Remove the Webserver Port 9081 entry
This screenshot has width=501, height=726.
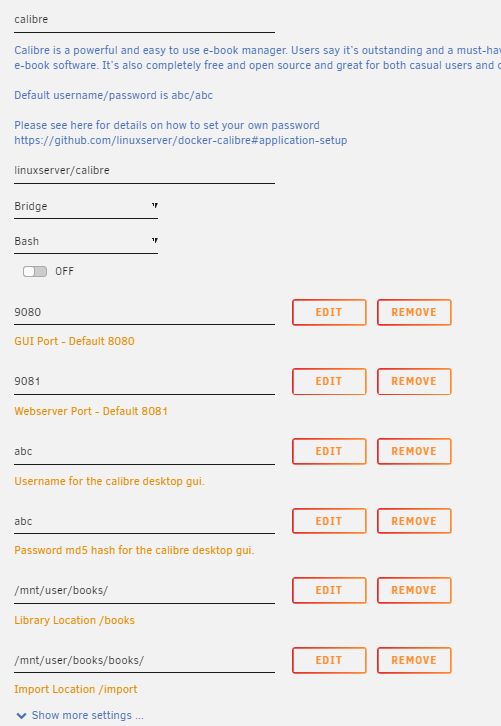tap(414, 382)
